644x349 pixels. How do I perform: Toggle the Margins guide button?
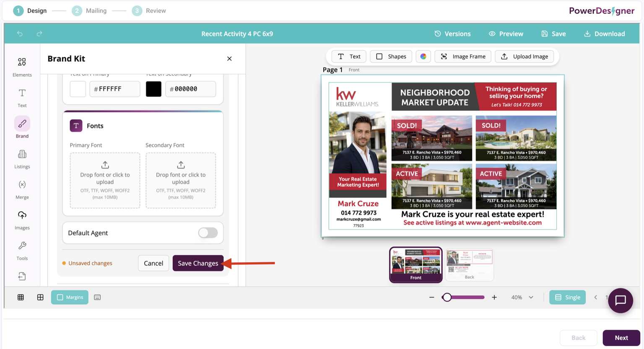70,297
